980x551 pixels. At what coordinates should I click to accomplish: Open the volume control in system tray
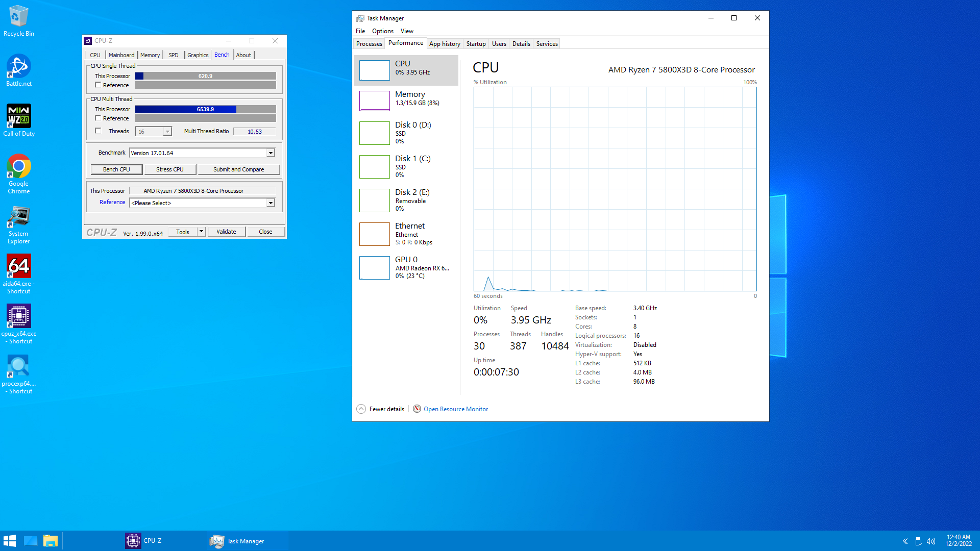click(x=931, y=541)
